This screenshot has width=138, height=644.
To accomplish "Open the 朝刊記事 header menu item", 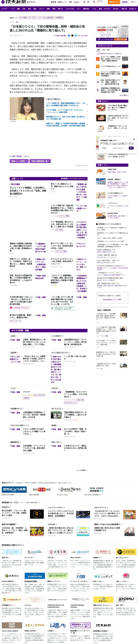I will 53,2.
